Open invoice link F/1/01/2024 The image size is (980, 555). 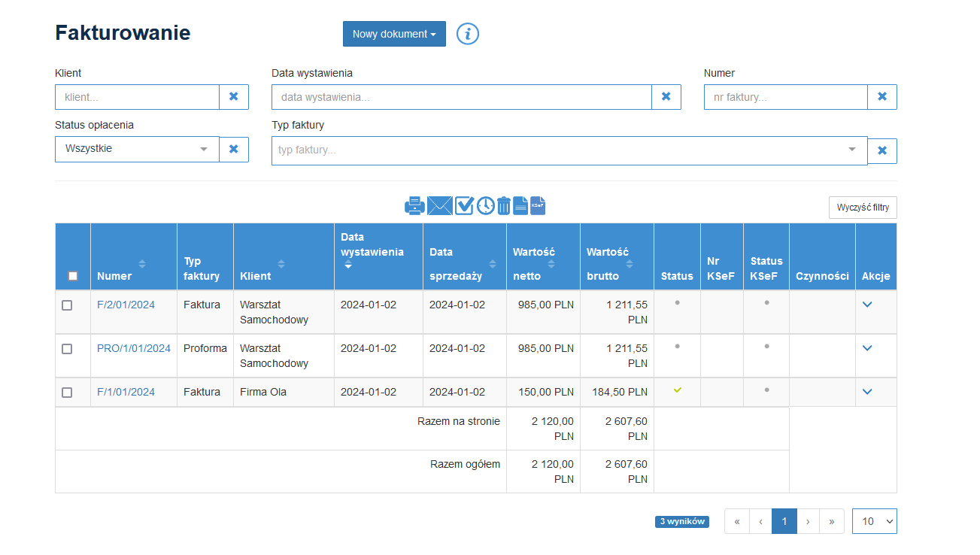(126, 392)
